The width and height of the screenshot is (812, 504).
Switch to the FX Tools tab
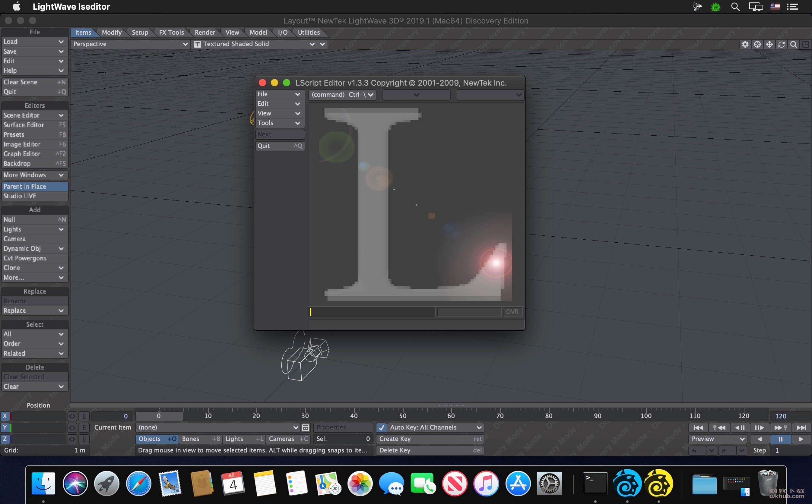pyautogui.click(x=171, y=32)
